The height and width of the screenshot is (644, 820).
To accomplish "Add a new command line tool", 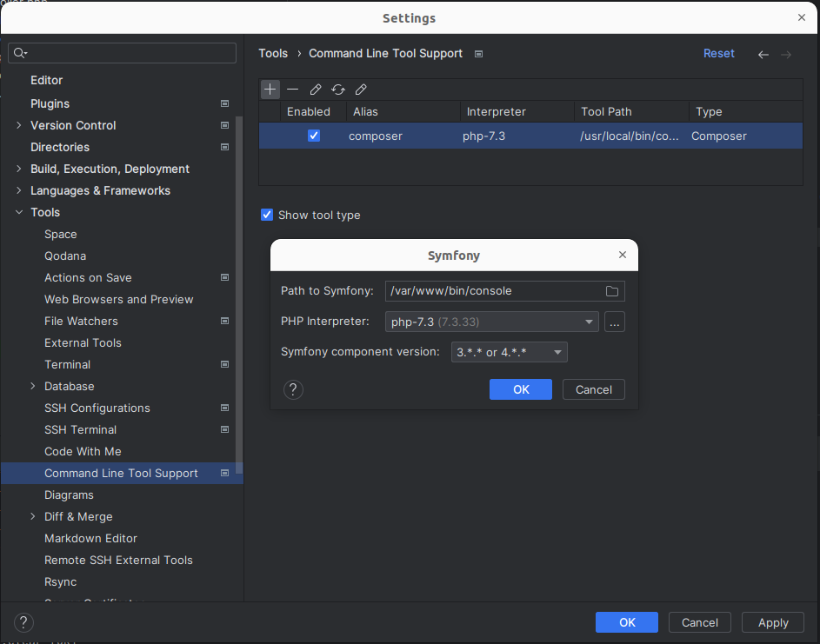I will [270, 90].
